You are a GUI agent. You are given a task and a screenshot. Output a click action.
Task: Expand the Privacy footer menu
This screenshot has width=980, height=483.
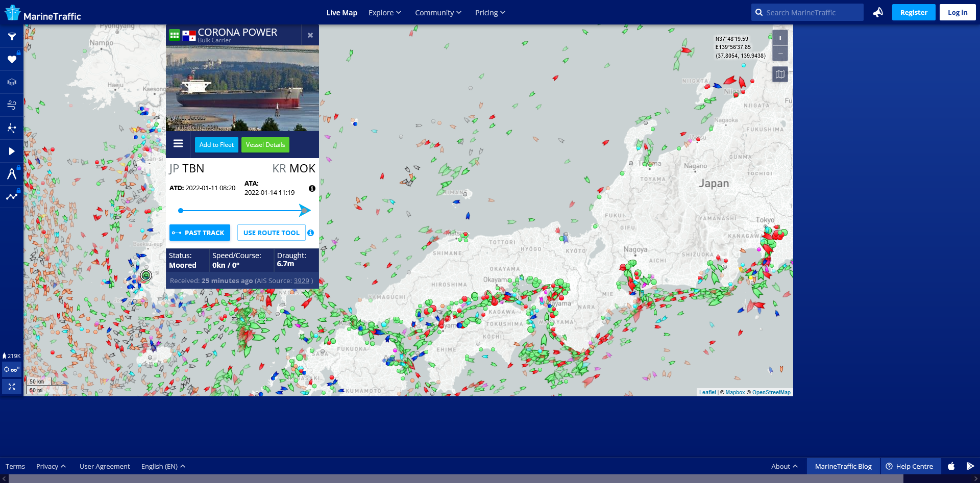pos(51,466)
